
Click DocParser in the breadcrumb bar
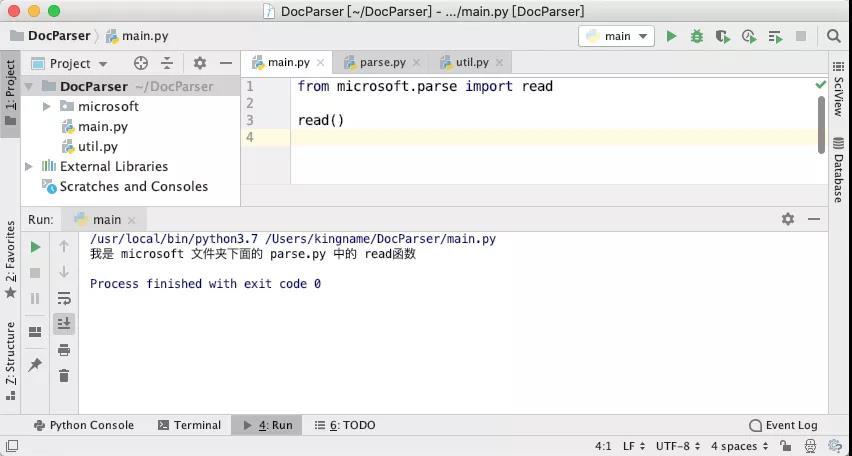click(50, 36)
